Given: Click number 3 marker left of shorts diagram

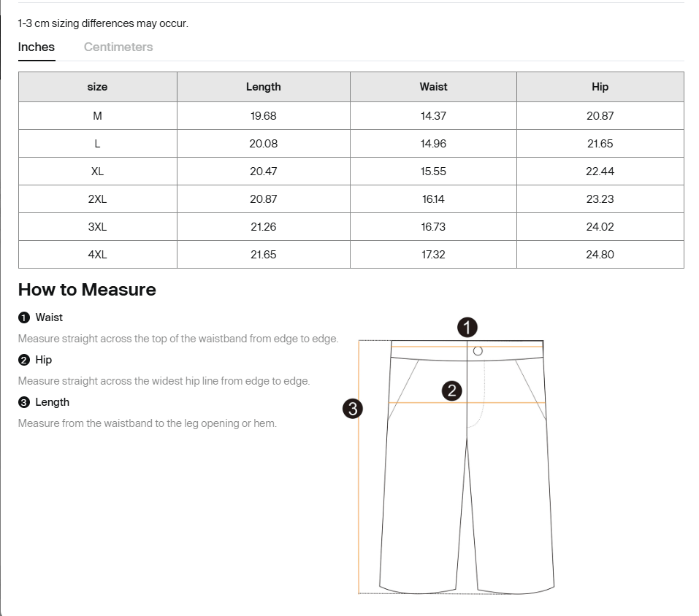Looking at the screenshot, I should 353,409.
